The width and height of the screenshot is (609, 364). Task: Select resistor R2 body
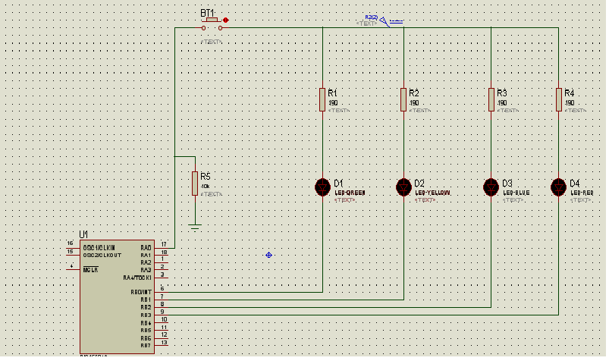click(403, 100)
